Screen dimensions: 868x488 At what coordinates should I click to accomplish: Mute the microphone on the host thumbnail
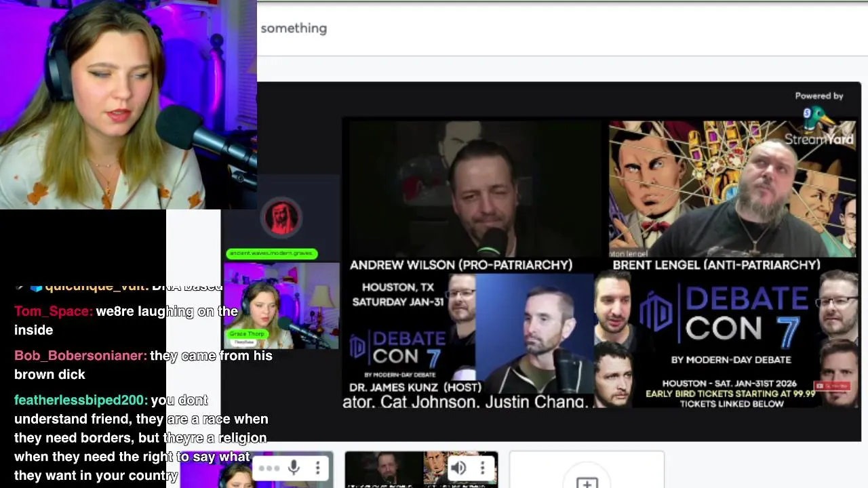pyautogui.click(x=294, y=468)
